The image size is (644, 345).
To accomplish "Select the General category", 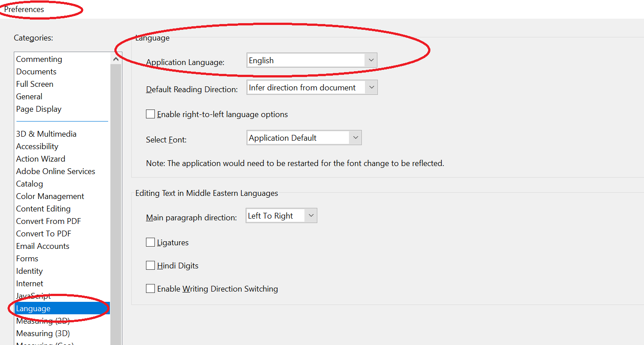I will pos(29,97).
